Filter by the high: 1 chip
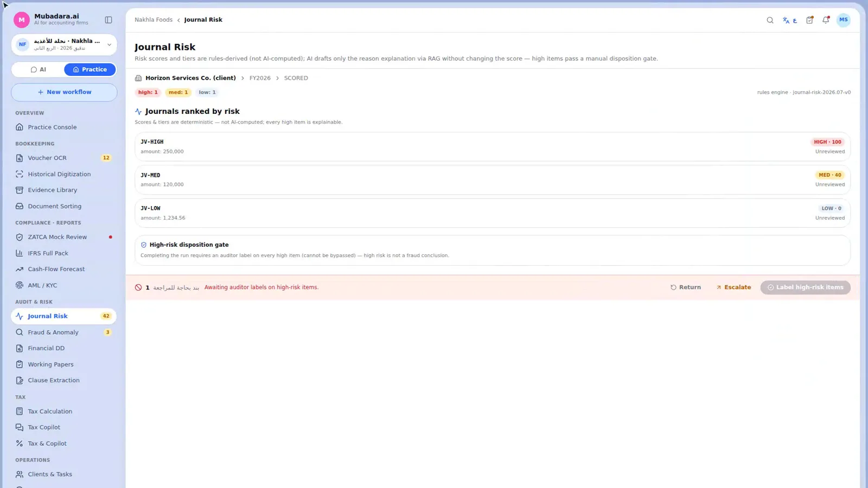The image size is (868, 488). (148, 92)
